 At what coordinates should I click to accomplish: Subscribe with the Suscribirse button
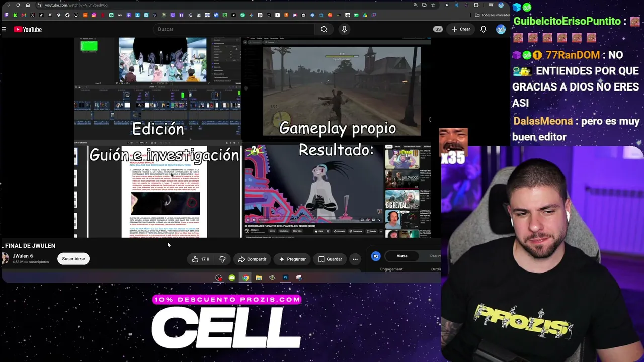[x=73, y=259]
